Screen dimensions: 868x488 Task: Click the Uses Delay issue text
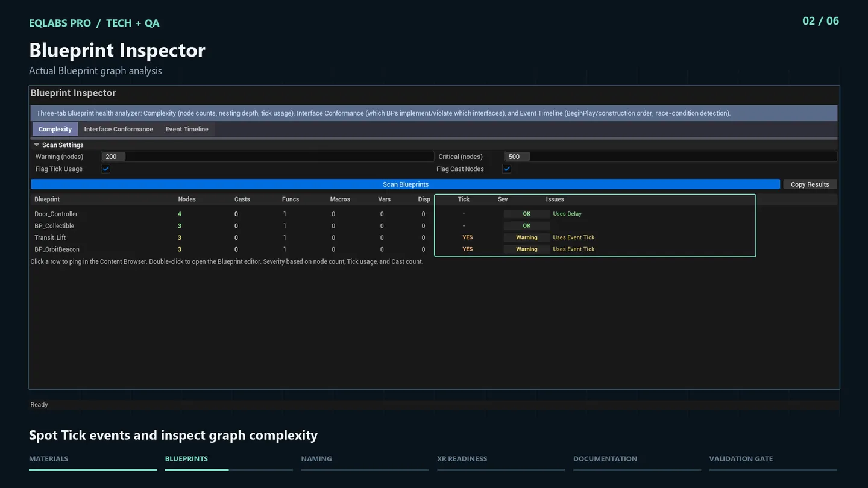(x=567, y=214)
